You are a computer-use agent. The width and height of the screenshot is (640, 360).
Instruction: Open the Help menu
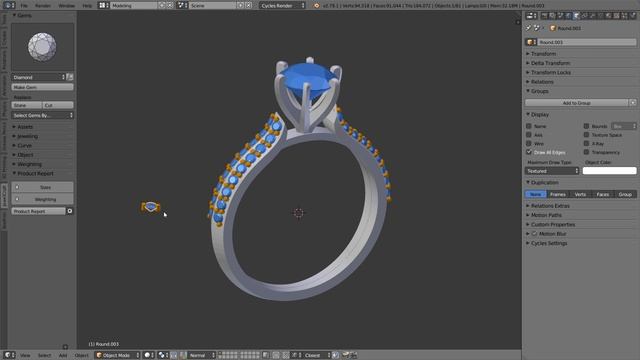87,6
